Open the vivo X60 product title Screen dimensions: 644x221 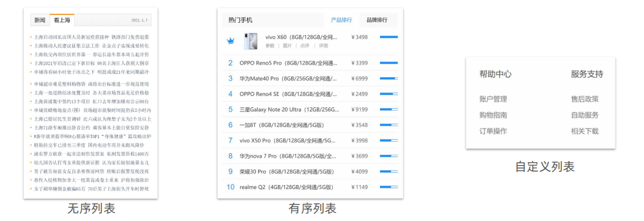[x=301, y=37]
